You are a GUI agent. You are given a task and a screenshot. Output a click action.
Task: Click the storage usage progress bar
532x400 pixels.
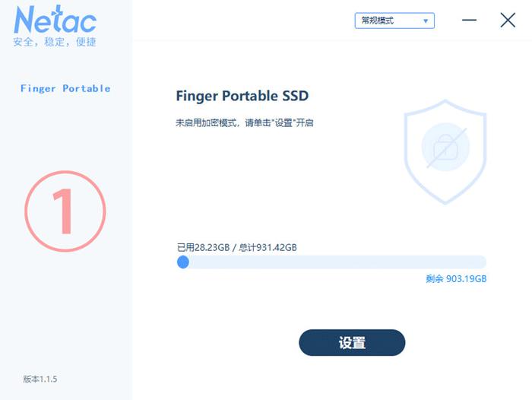pos(332,262)
